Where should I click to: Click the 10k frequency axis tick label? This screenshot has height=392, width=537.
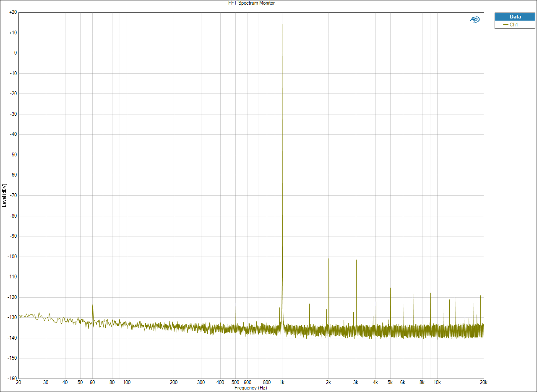(x=437, y=382)
